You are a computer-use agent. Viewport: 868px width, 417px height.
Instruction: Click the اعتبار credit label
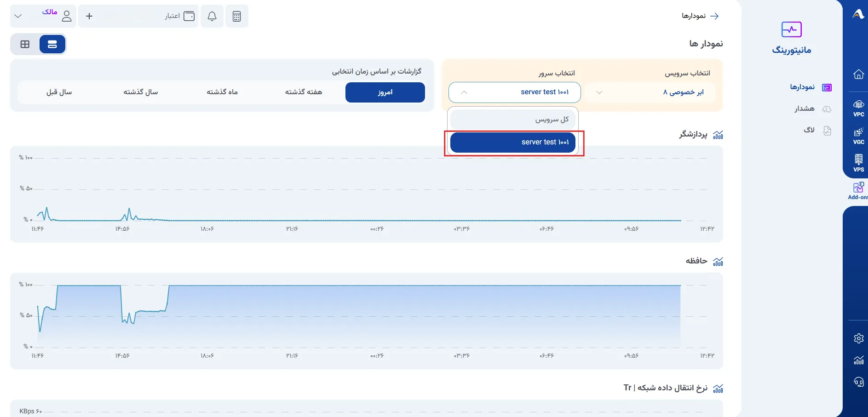coord(172,16)
